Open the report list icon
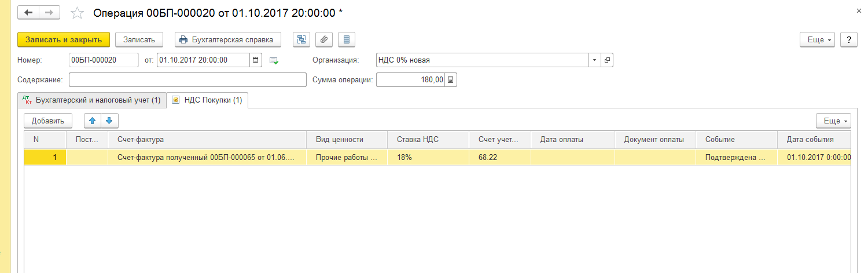868x273 pixels. pos(347,39)
